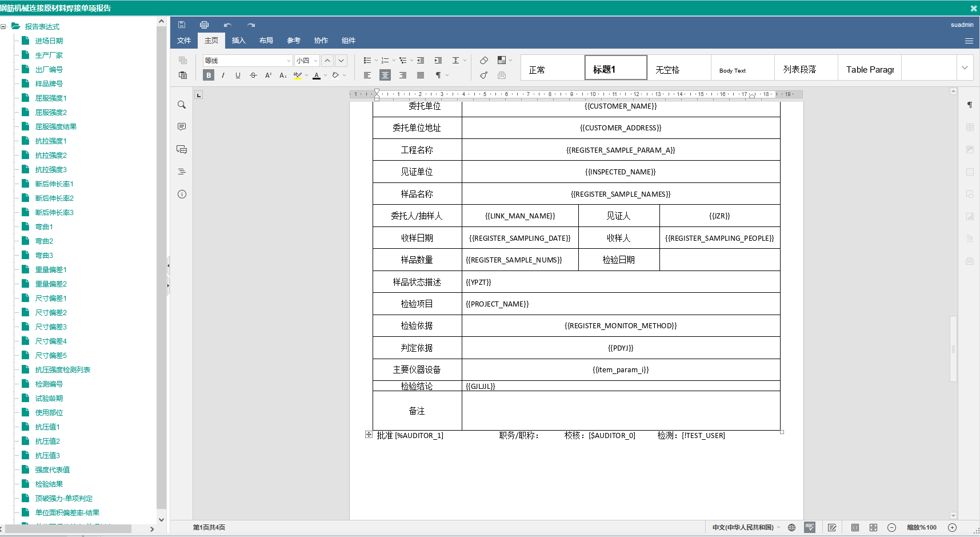Open the font name dropdown showing 等线

(248, 60)
